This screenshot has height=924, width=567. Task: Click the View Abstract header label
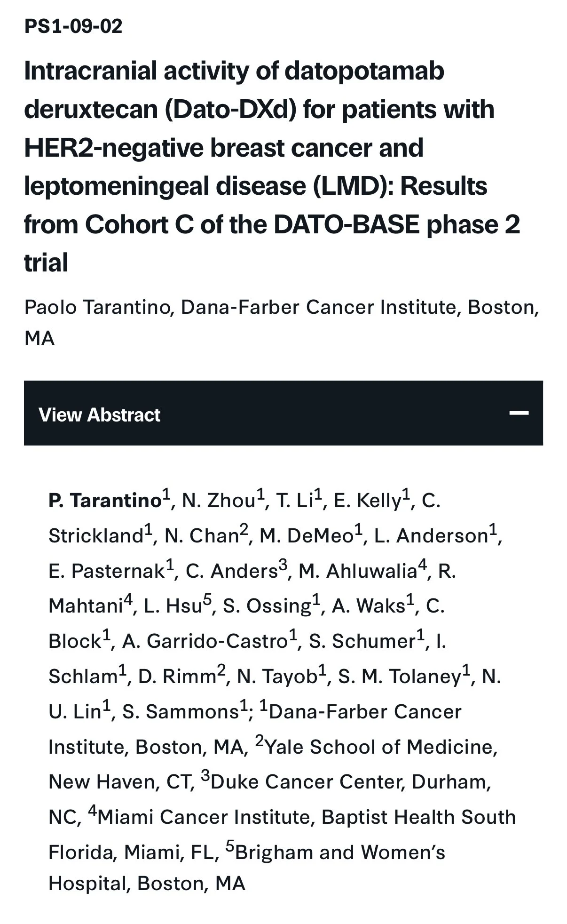(99, 415)
